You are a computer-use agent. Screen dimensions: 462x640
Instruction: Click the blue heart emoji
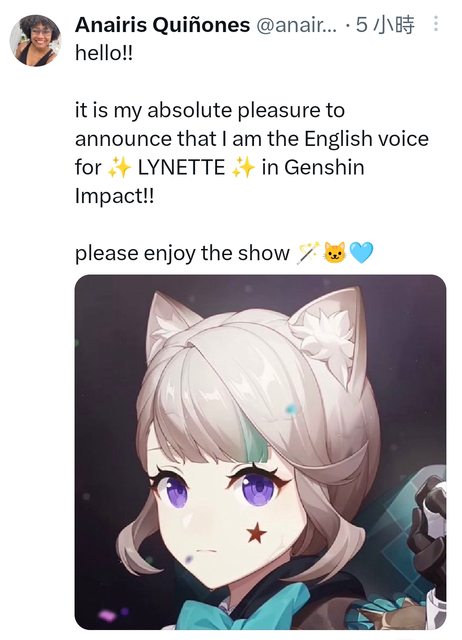pyautogui.click(x=362, y=253)
